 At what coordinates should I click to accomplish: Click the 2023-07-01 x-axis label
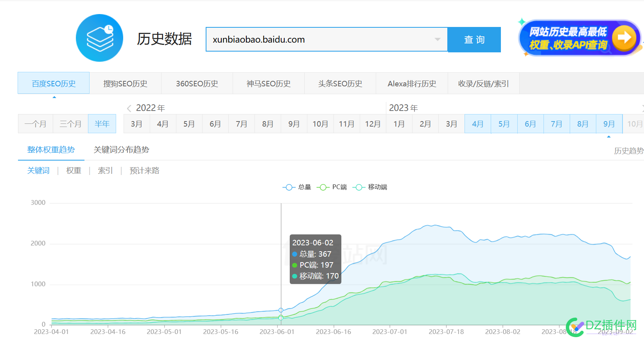(390, 332)
